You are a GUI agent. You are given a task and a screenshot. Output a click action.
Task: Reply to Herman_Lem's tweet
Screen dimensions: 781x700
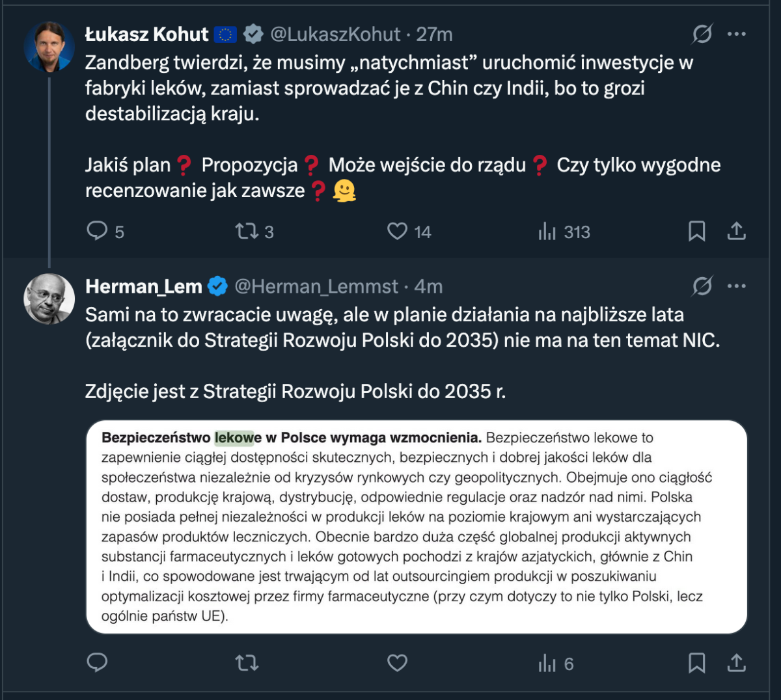pos(98,663)
